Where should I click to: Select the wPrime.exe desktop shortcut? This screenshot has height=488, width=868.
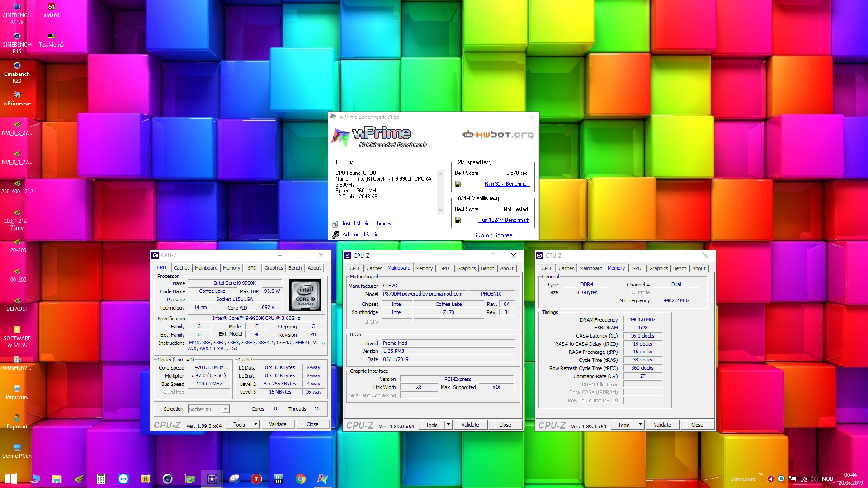(x=17, y=99)
